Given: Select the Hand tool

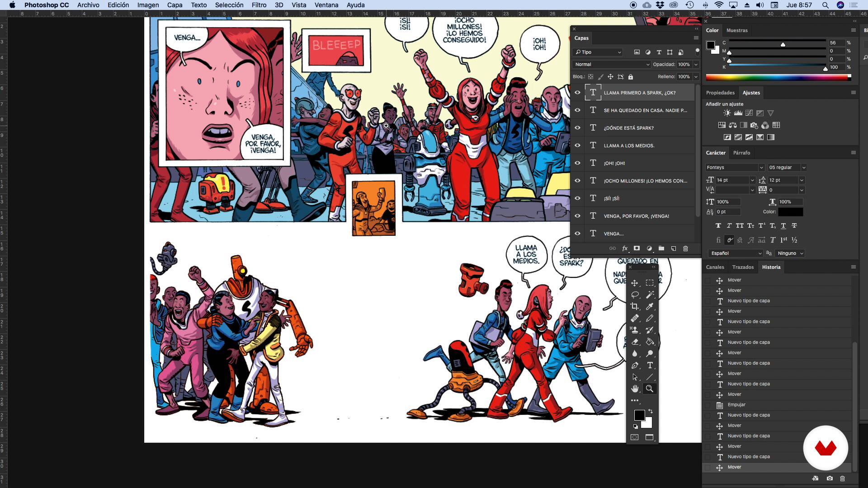Looking at the screenshot, I should click(x=635, y=389).
